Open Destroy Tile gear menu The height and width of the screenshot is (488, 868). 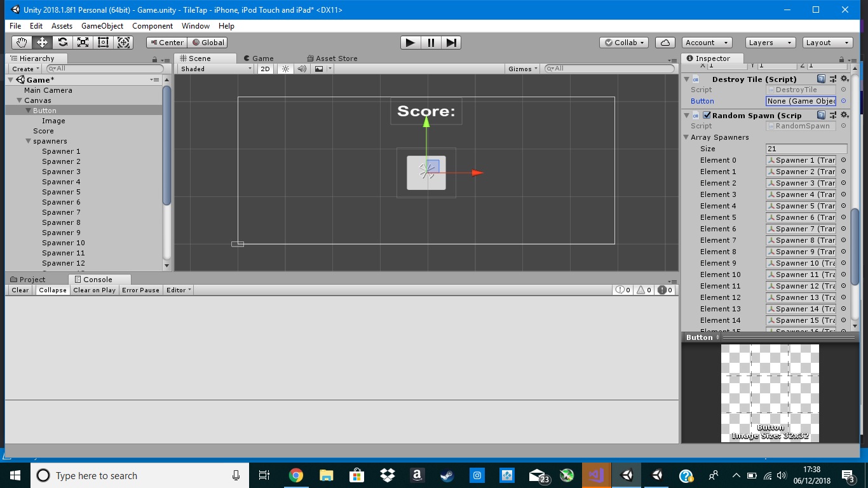844,79
